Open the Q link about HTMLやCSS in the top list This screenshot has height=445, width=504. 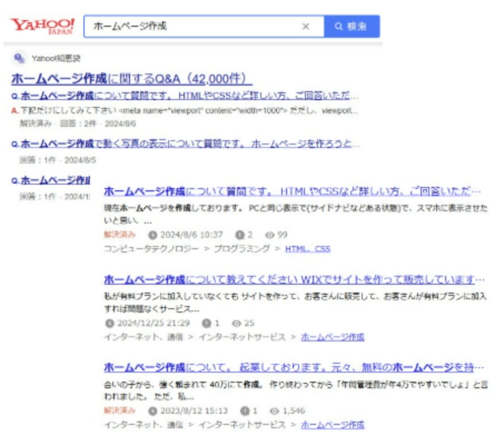pos(185,96)
